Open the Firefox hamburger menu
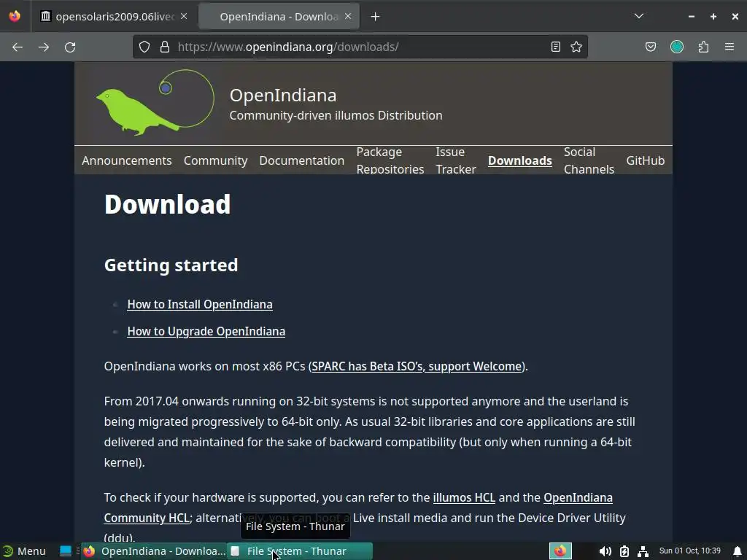747x560 pixels. pyautogui.click(x=729, y=47)
